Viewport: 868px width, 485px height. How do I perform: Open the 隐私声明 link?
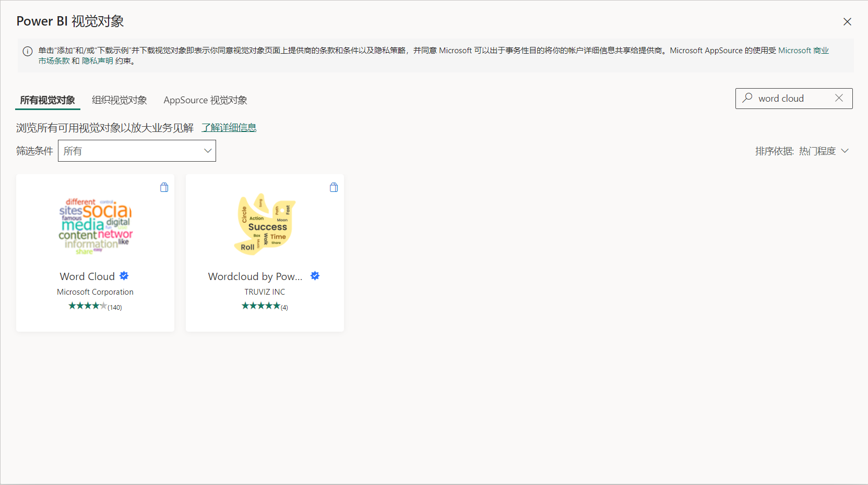pyautogui.click(x=98, y=61)
